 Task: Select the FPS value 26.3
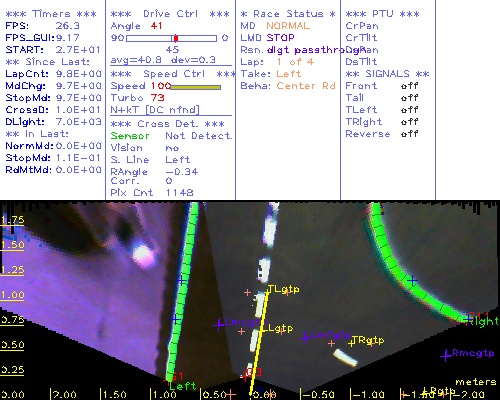click(x=67, y=26)
